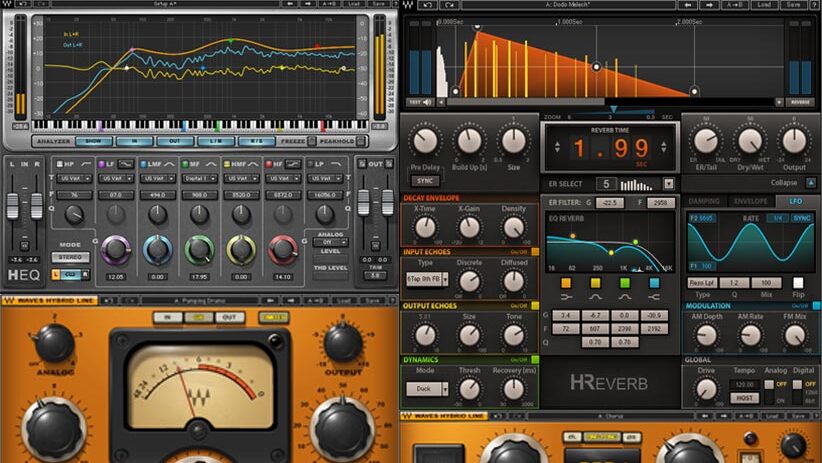Click the LFO SYNC button
822x463 pixels.
(x=801, y=218)
